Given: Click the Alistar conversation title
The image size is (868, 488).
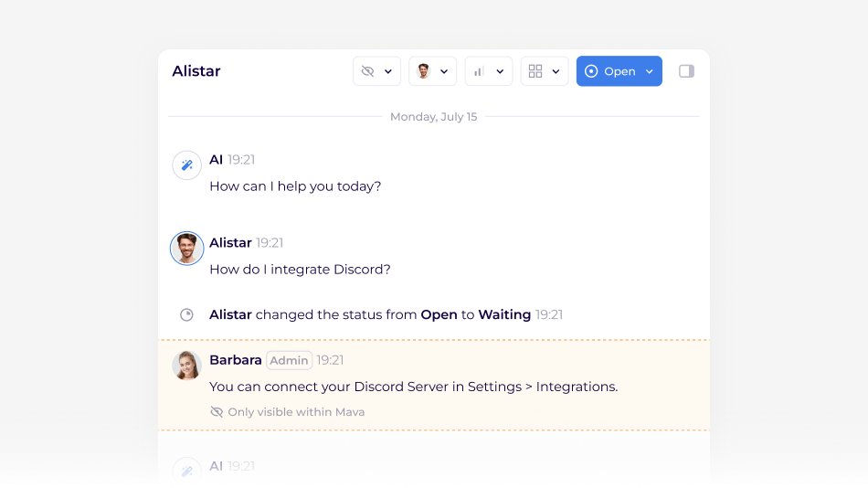Looking at the screenshot, I should pyautogui.click(x=196, y=71).
